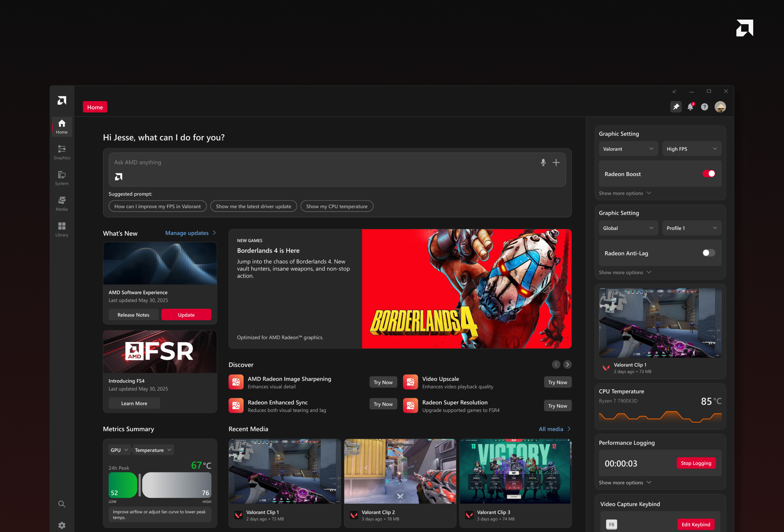Open the Temperature metric dropdown
This screenshot has height=532, width=784.
[153, 450]
